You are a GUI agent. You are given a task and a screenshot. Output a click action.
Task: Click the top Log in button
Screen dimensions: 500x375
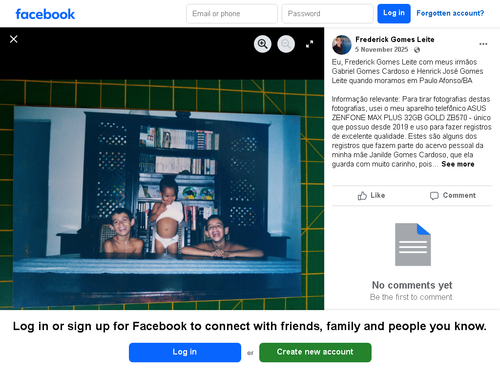click(x=394, y=14)
